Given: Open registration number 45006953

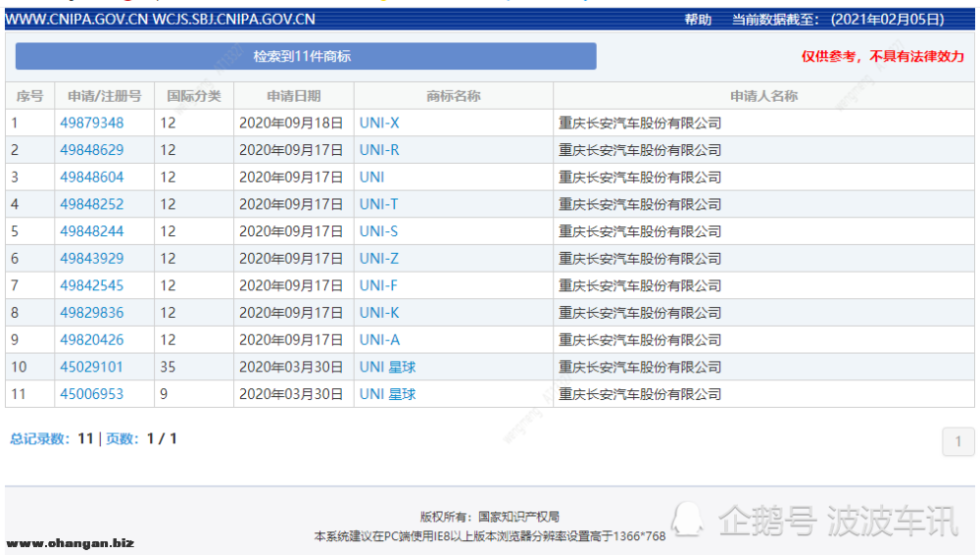Looking at the screenshot, I should [x=92, y=394].
